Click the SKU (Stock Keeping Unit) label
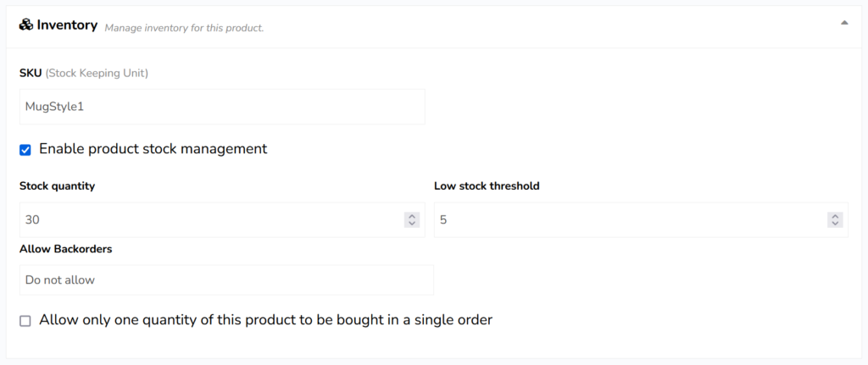The width and height of the screenshot is (868, 365). (x=84, y=73)
